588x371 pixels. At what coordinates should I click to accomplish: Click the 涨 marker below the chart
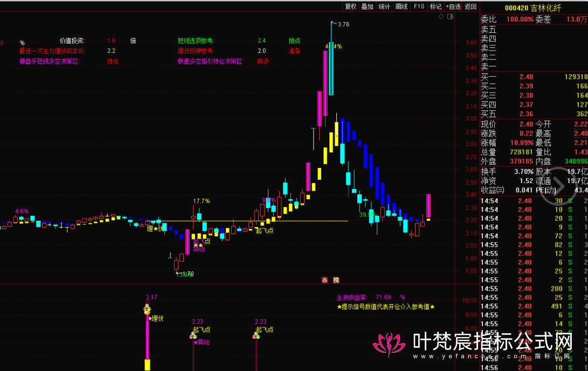click(325, 280)
